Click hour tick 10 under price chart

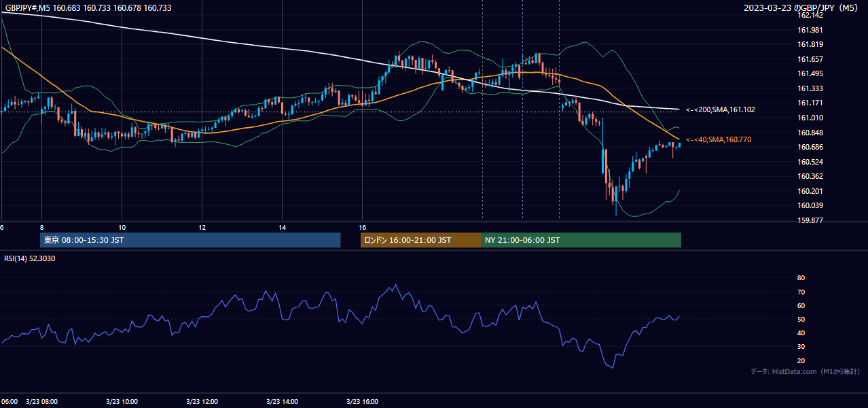click(x=122, y=227)
